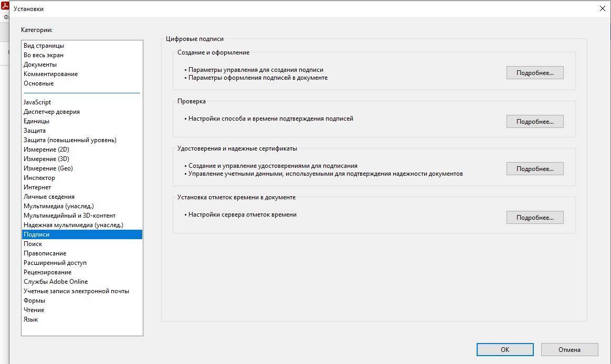Select Защита (повышенный уровень) category

(x=70, y=140)
